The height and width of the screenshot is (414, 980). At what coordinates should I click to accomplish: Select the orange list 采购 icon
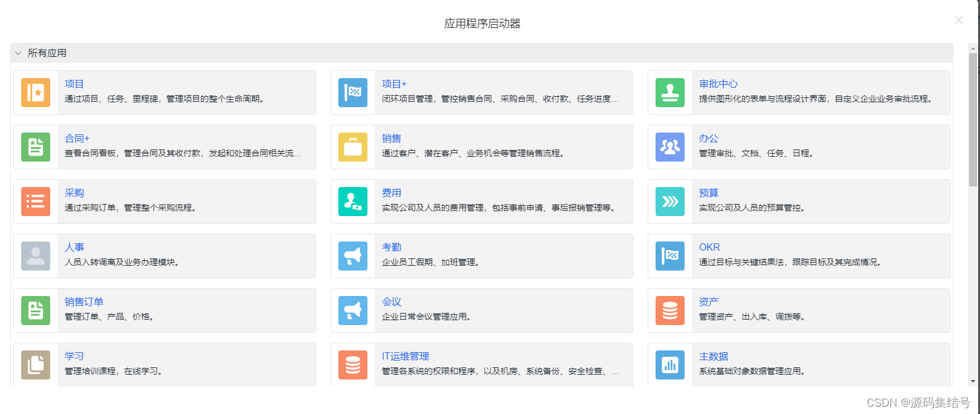[x=36, y=202]
